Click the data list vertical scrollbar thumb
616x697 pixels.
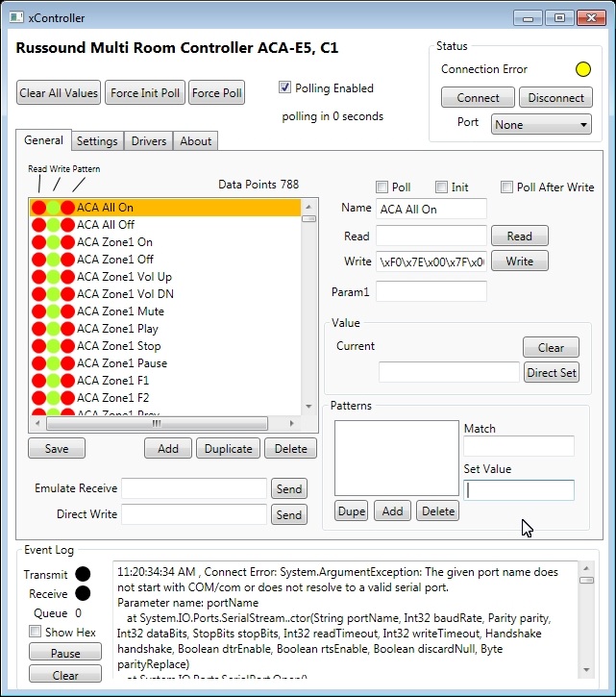click(308, 218)
